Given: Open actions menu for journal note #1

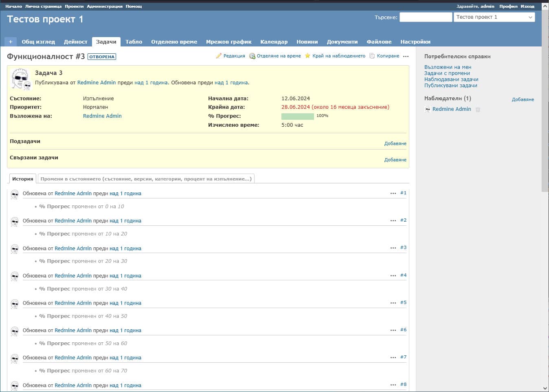Looking at the screenshot, I should tap(393, 193).
